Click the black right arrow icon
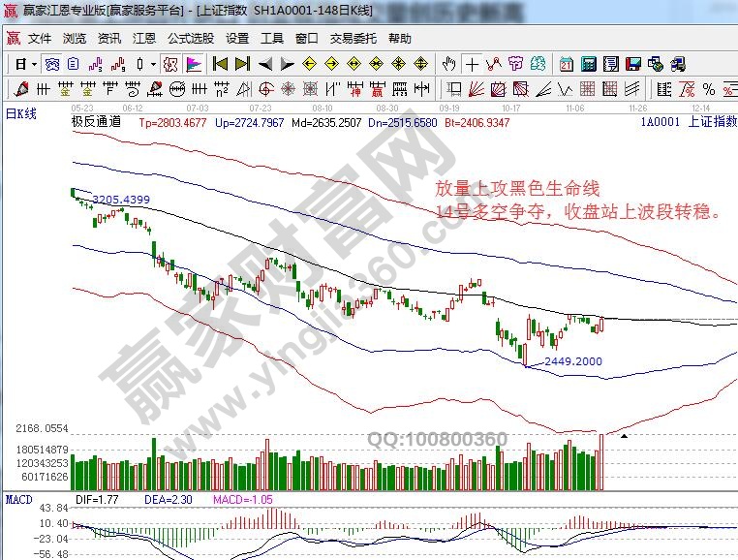The image size is (738, 560). click(x=287, y=65)
